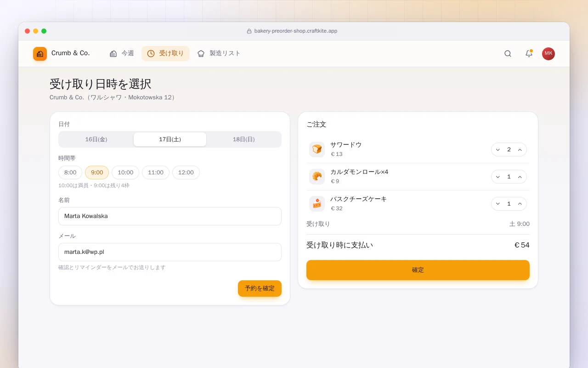Image resolution: width=588 pixels, height=368 pixels.
Task: Choose the 8:00 time slot
Action: click(x=70, y=172)
